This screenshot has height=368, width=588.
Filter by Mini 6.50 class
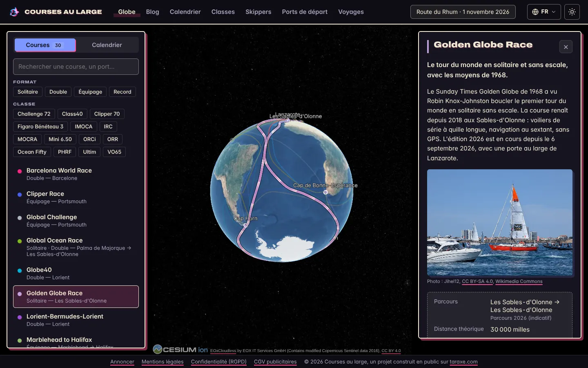(x=60, y=139)
